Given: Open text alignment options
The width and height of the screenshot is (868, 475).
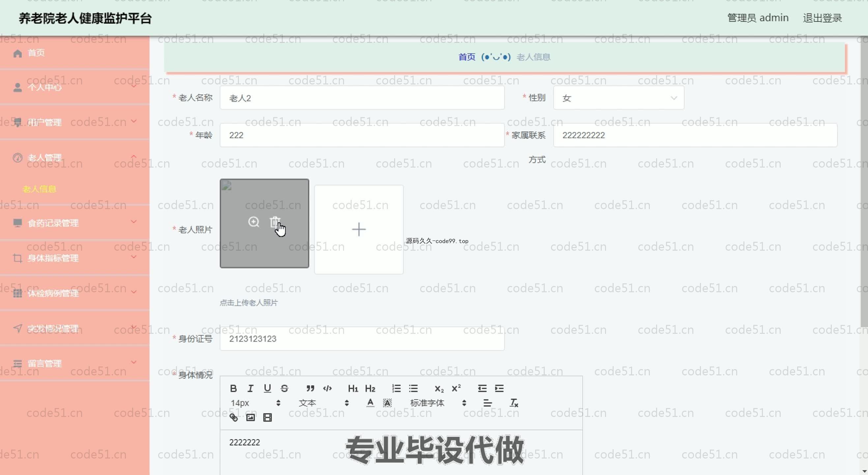Looking at the screenshot, I should click(x=488, y=403).
